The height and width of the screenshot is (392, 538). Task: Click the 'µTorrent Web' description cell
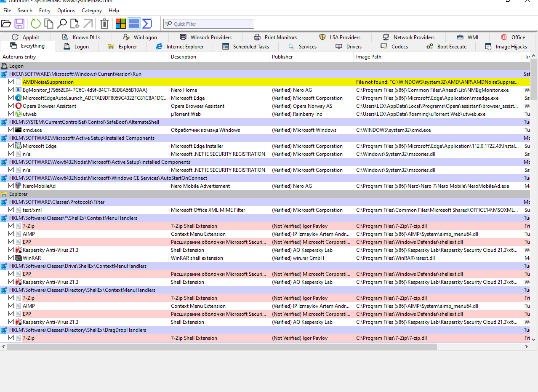[x=186, y=114]
